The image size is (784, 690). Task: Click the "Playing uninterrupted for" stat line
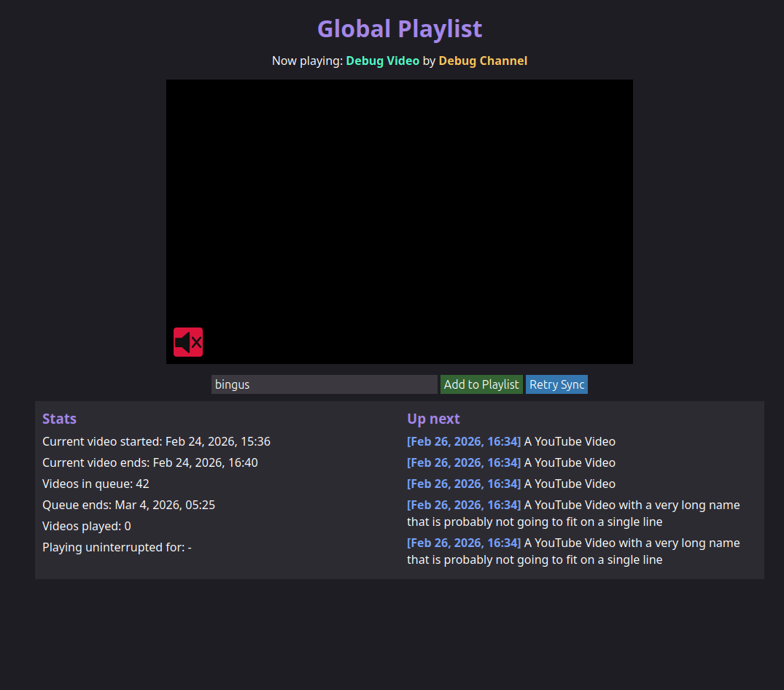[x=117, y=547]
